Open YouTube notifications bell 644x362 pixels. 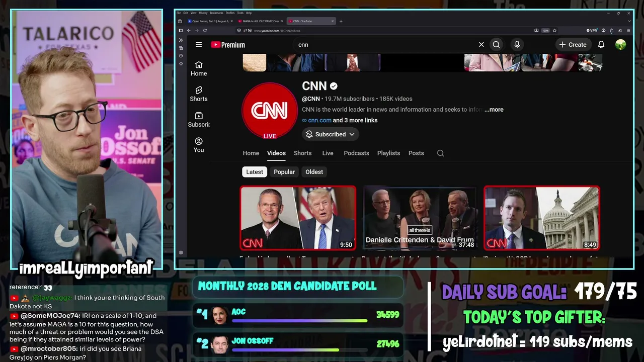pos(601,45)
